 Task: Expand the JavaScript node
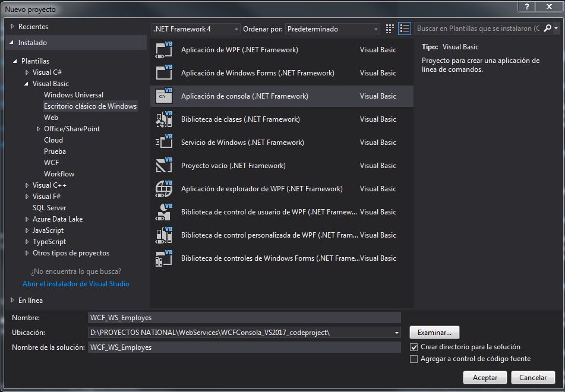coord(27,230)
